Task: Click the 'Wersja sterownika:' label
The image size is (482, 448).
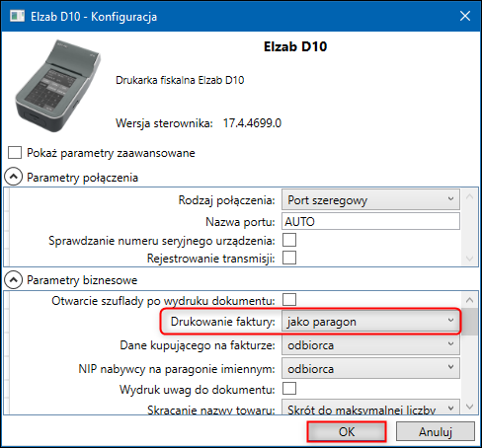Action: pos(164,123)
